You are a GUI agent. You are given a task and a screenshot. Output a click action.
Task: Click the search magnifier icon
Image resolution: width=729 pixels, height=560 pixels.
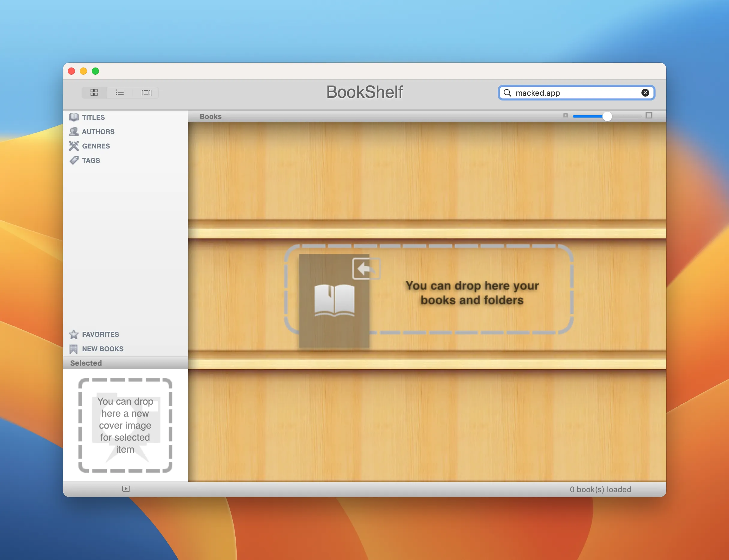pos(507,93)
